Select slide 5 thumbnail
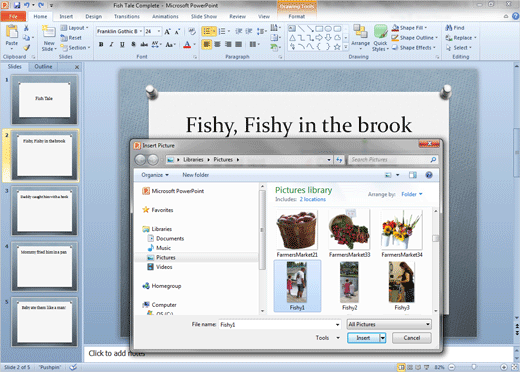 pos(45,322)
